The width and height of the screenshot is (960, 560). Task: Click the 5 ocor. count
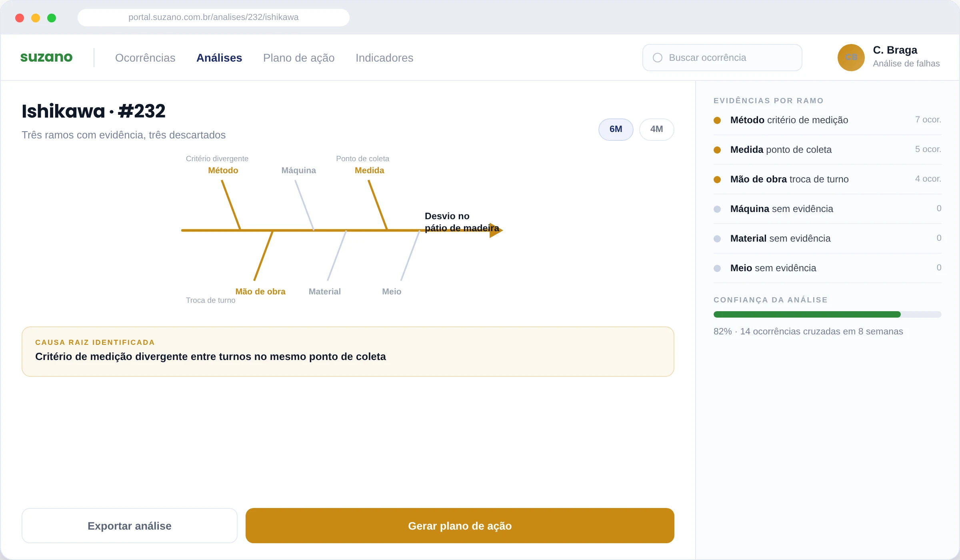tap(928, 149)
